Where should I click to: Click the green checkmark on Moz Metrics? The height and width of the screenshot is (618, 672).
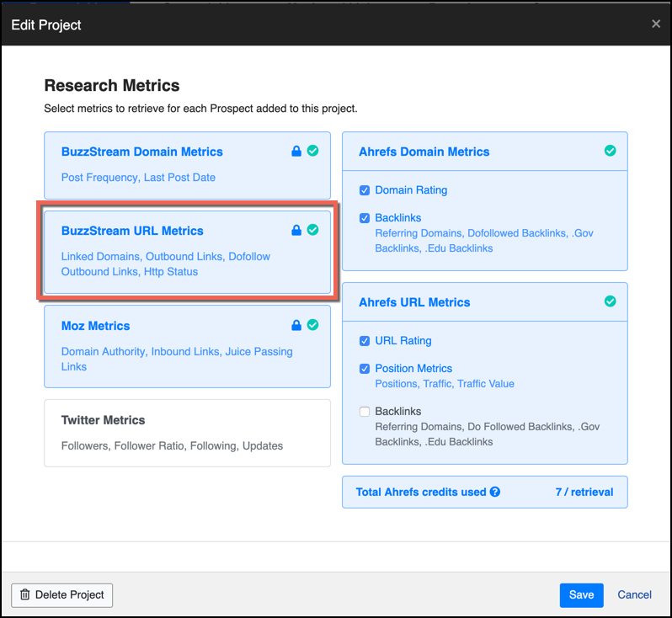click(x=312, y=325)
